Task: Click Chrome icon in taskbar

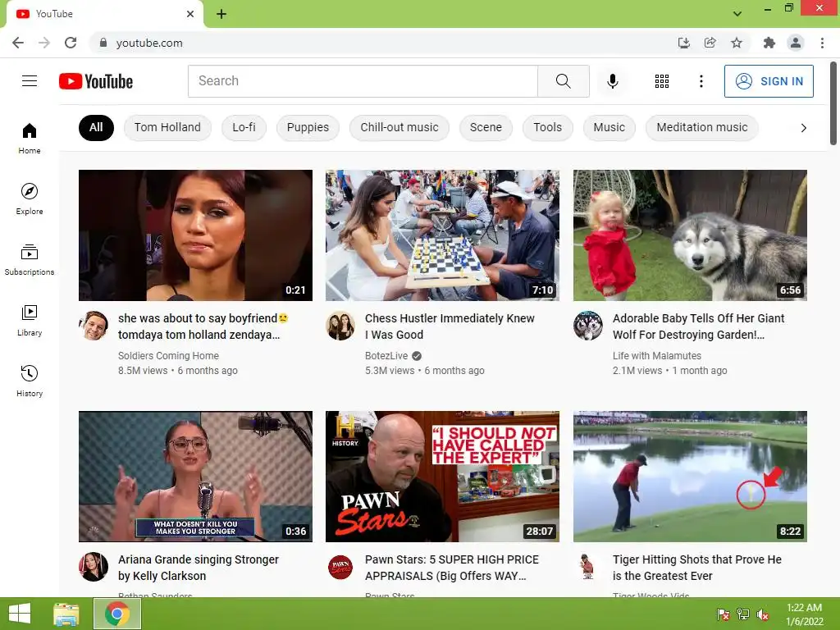Action: coord(117,614)
